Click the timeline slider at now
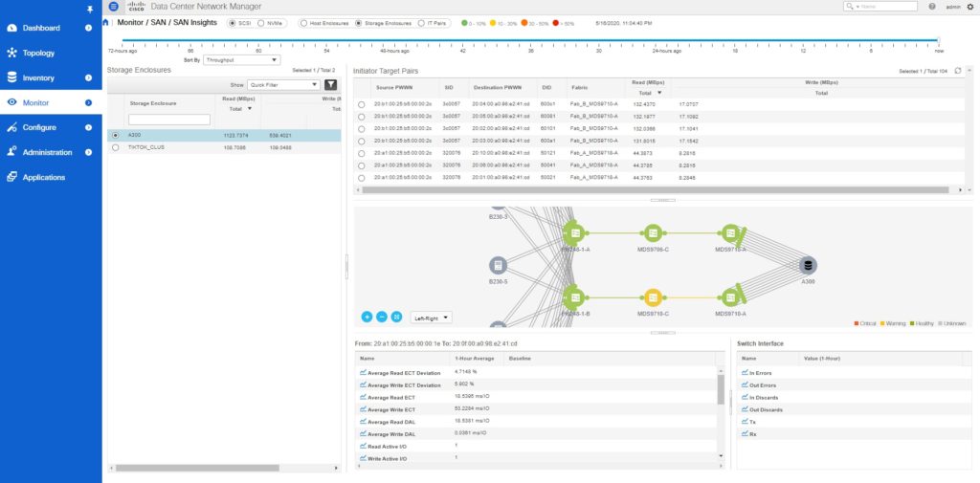The width and height of the screenshot is (980, 483). [x=938, y=40]
